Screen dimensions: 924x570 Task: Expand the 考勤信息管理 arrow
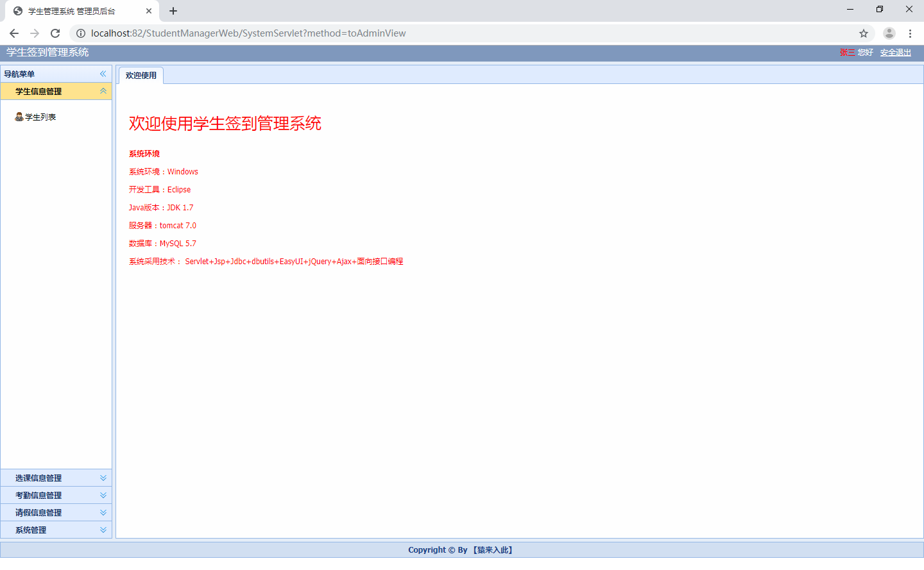103,495
